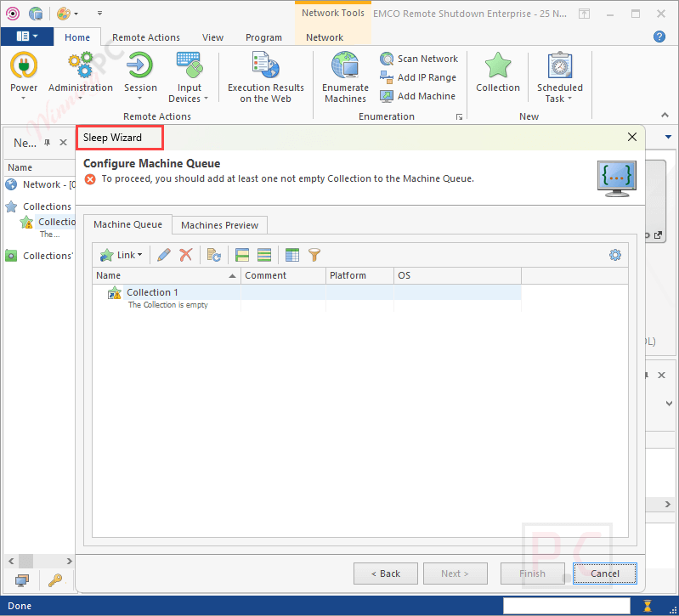Click the refresh machines icon in queue toolbar
This screenshot has height=616, width=679.
click(x=214, y=255)
